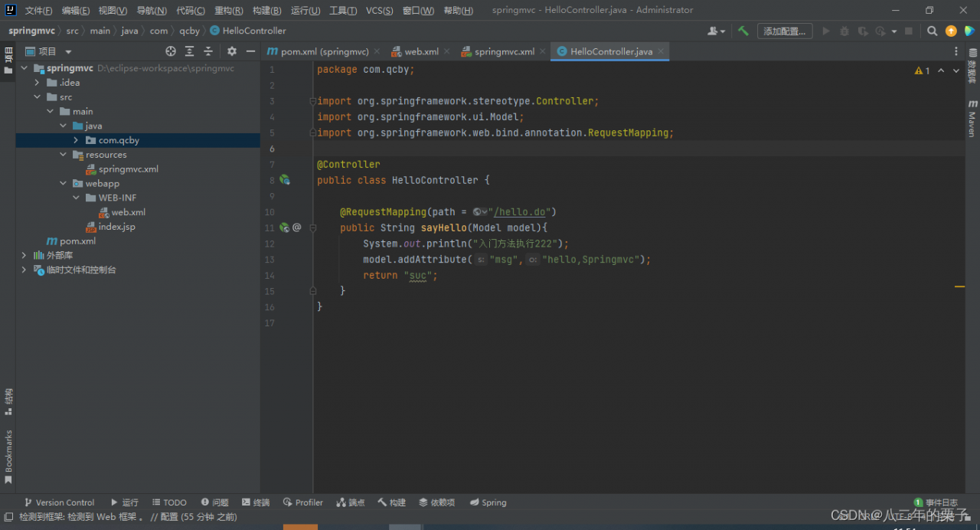Click the collapse all icon in project panel
This screenshot has height=530, width=980.
207,51
